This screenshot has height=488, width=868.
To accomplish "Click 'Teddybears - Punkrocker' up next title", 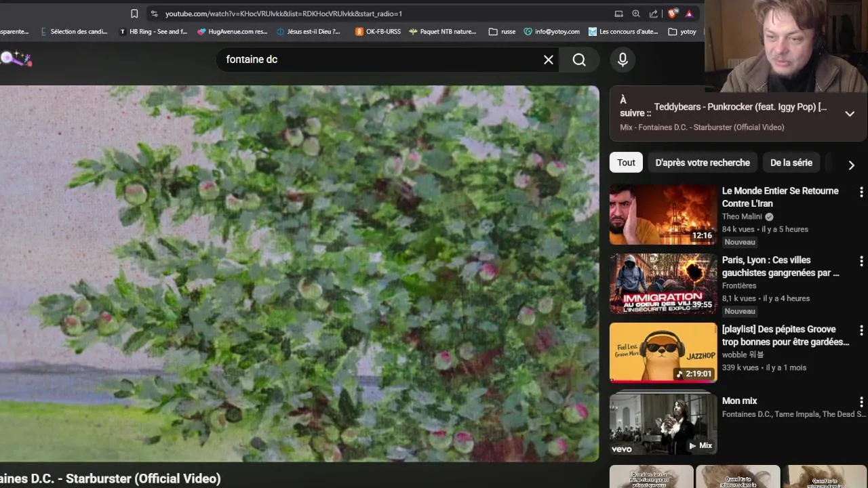I will point(740,106).
